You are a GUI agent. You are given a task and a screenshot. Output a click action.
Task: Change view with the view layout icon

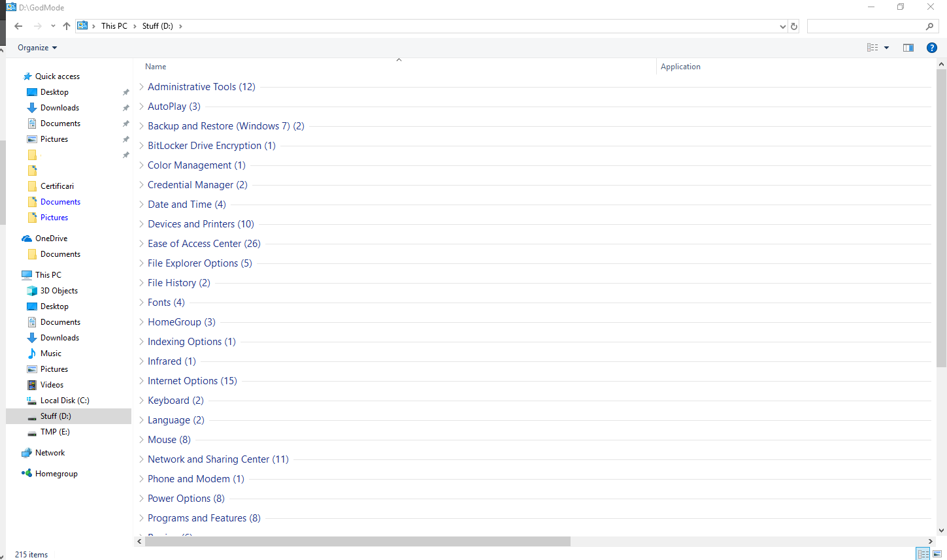[x=872, y=48]
